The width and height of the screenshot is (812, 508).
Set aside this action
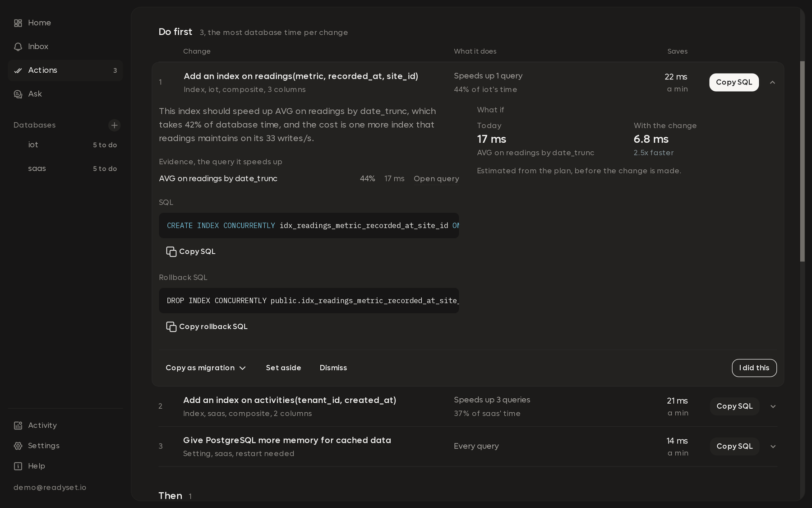[283, 368]
